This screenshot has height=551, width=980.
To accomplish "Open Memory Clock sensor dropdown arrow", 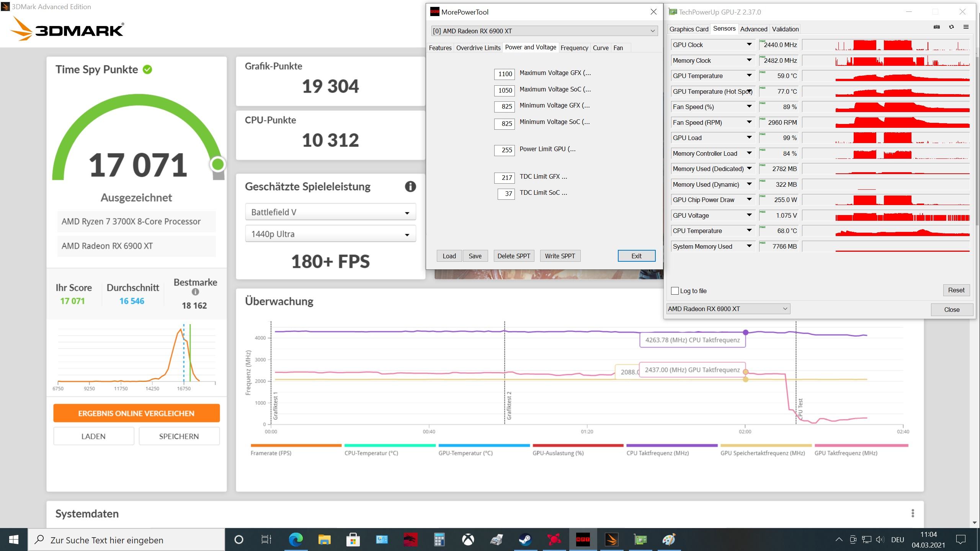I will (749, 60).
